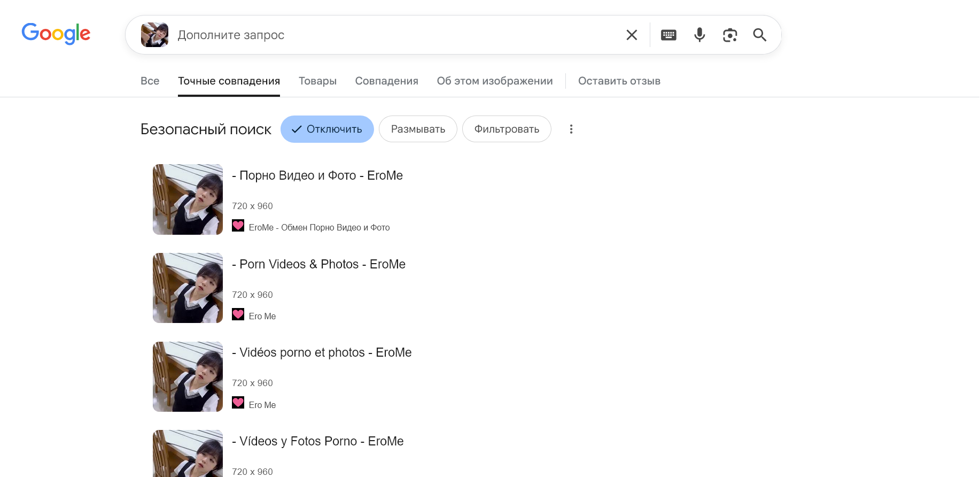Launch image search with the camera lens icon
980x477 pixels.
pos(730,35)
